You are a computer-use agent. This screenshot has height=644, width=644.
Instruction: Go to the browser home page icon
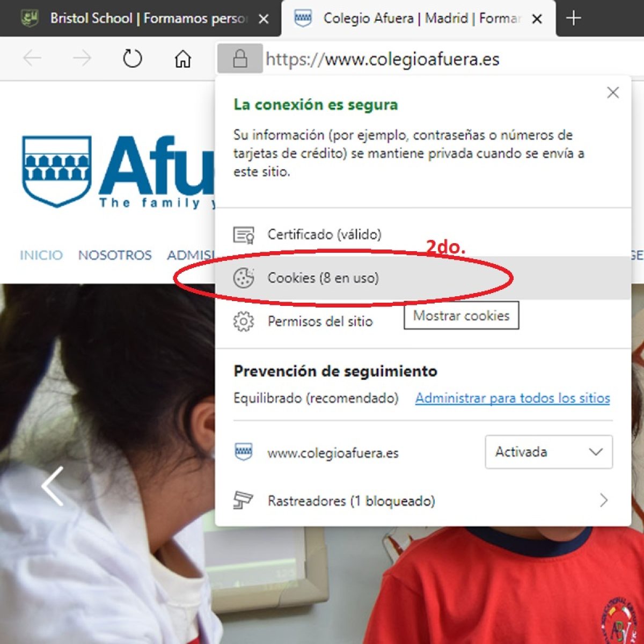coord(182,58)
